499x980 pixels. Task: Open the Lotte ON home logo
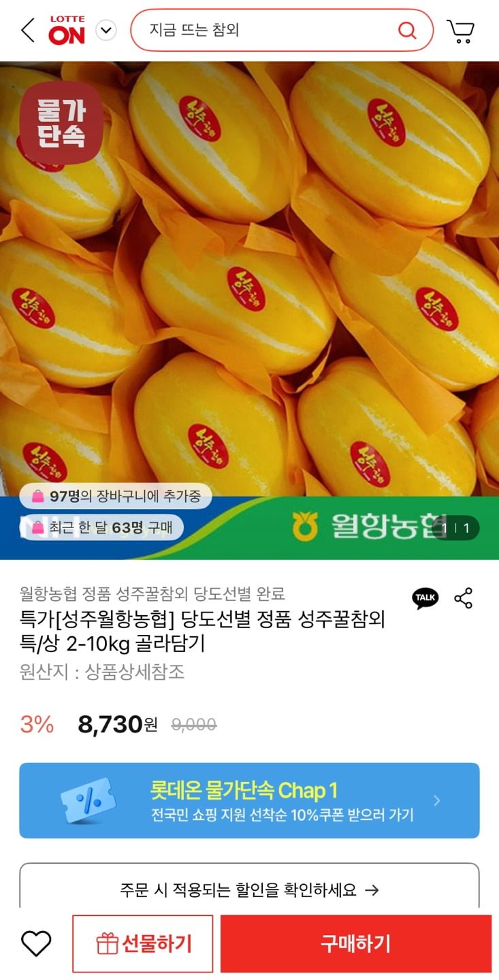[x=67, y=31]
